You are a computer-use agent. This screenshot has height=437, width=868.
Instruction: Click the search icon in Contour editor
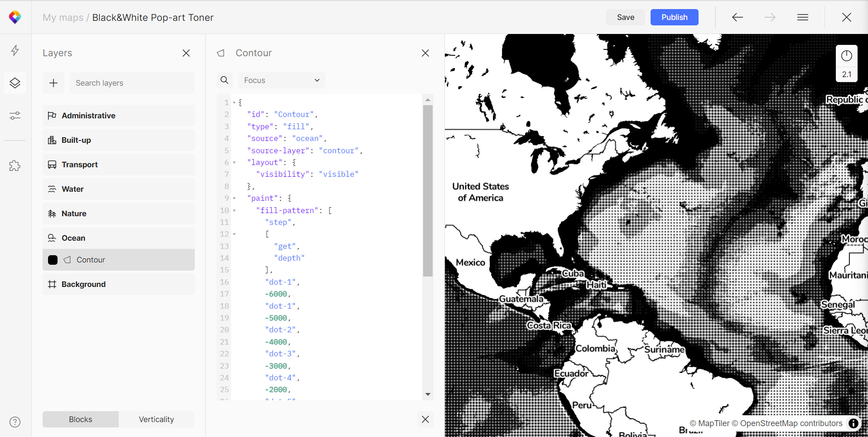pyautogui.click(x=224, y=80)
